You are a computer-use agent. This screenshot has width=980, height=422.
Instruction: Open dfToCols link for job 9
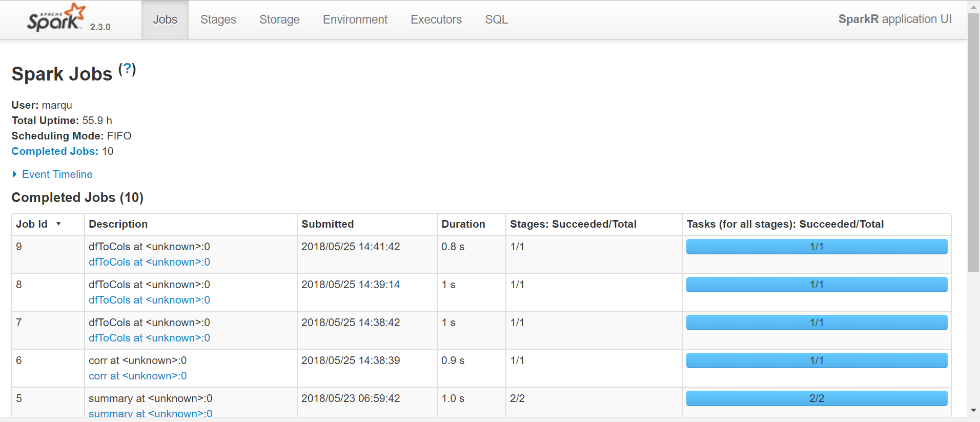pyautogui.click(x=149, y=262)
